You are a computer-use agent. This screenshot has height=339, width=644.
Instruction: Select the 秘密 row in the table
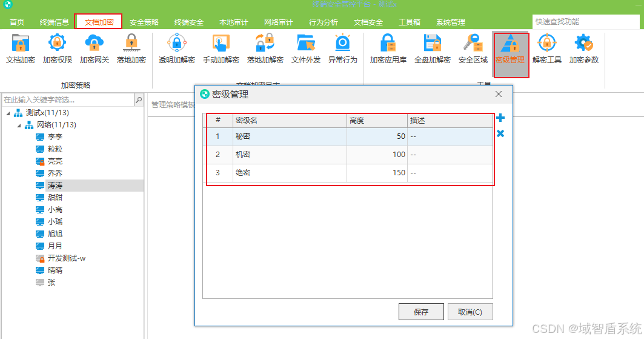click(x=348, y=136)
